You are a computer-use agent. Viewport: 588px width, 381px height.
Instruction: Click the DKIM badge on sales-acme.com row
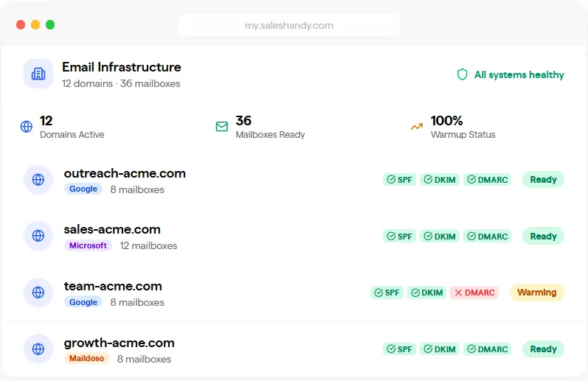point(440,237)
